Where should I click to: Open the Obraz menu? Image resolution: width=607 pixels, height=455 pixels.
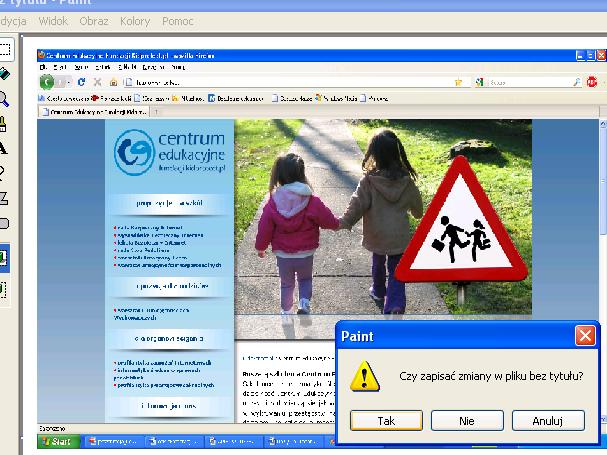[94, 21]
